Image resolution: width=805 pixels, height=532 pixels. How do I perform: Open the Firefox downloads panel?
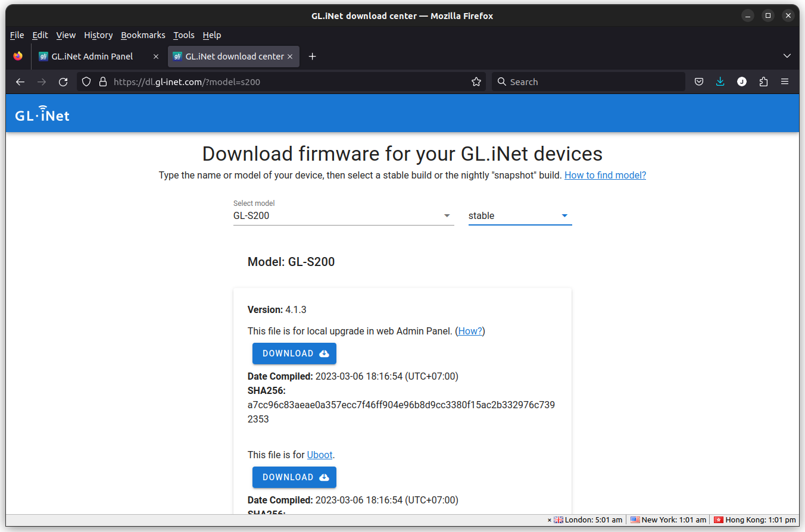pyautogui.click(x=720, y=82)
